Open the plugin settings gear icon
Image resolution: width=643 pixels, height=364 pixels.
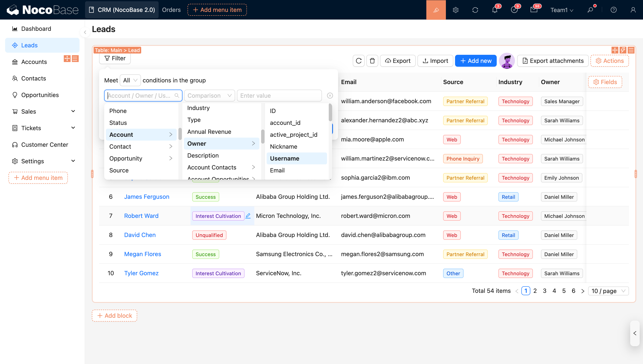coord(455,10)
